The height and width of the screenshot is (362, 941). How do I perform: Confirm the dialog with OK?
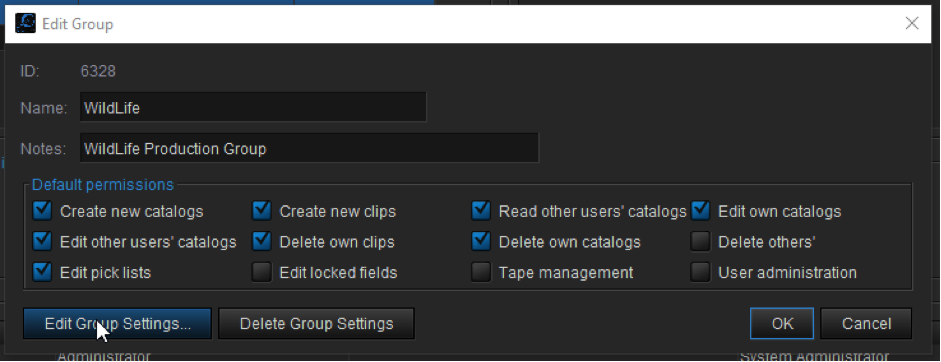[x=782, y=324]
